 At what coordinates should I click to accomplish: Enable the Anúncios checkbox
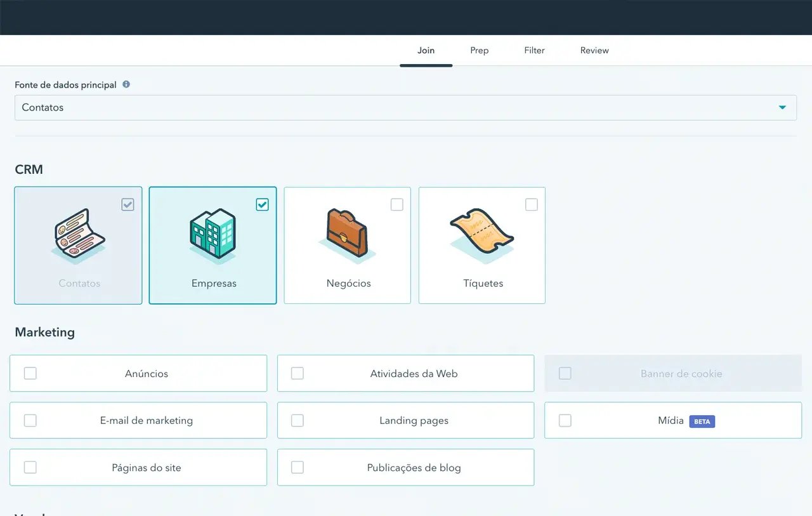(30, 373)
